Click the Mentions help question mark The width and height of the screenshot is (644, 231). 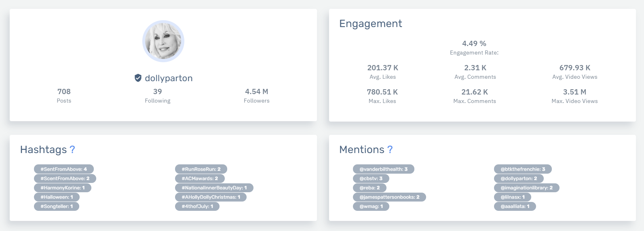coord(390,150)
